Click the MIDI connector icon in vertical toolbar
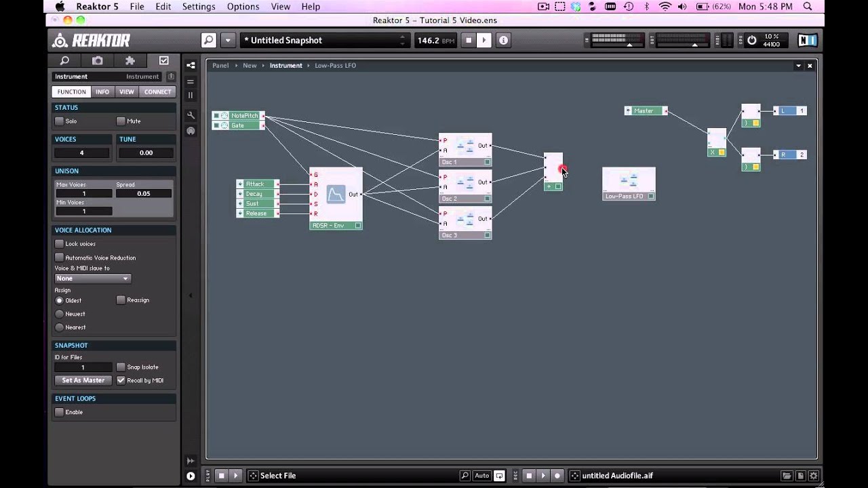The width and height of the screenshot is (868, 488). coord(191,130)
